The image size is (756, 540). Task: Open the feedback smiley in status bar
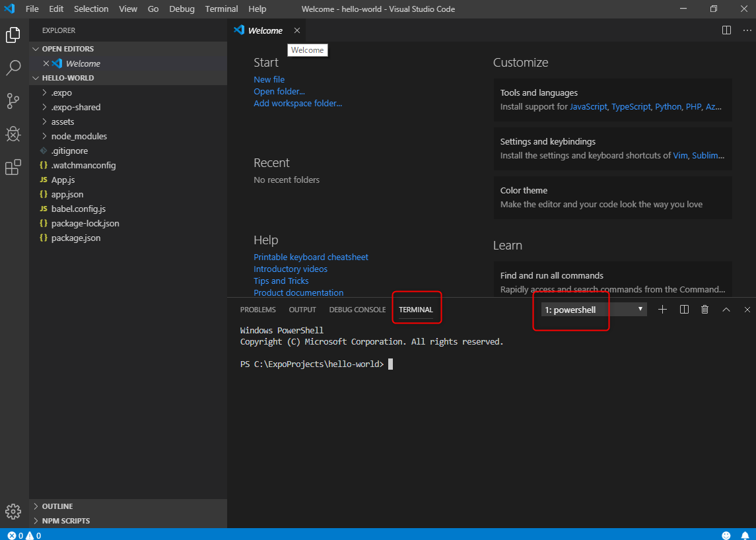(x=726, y=535)
